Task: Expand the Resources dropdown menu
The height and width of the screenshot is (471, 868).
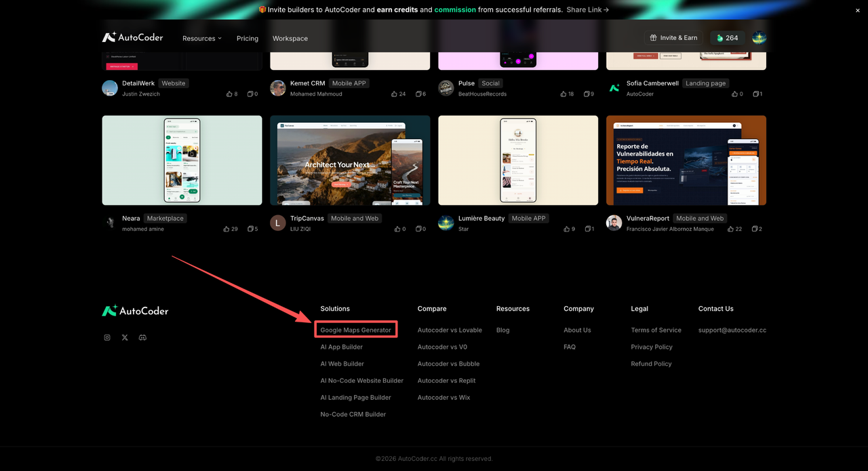Action: tap(201, 38)
